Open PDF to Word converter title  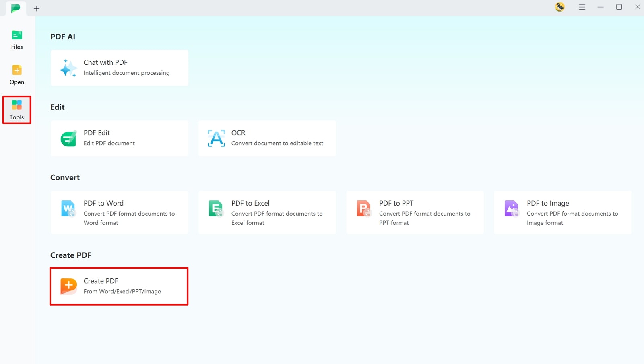103,203
